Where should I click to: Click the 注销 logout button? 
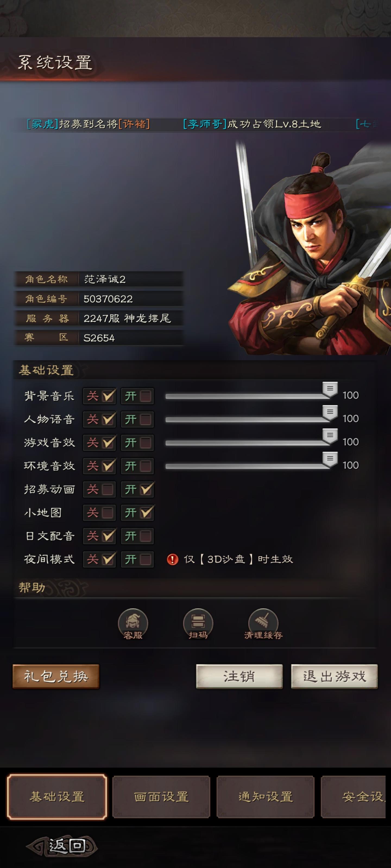(239, 676)
